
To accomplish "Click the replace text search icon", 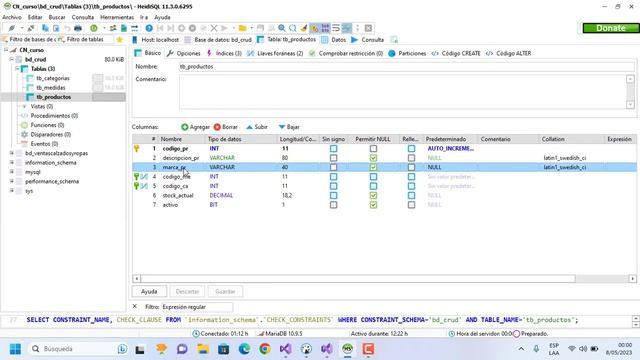I will click(x=293, y=28).
